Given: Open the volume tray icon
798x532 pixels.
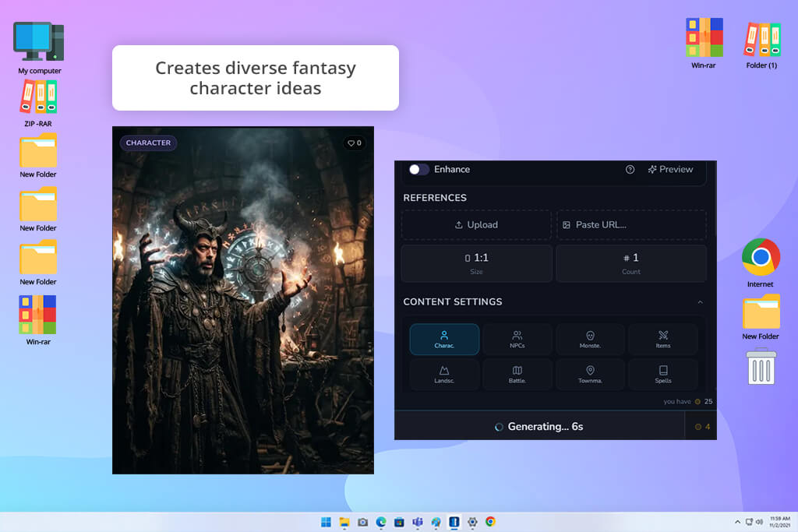Looking at the screenshot, I should click(x=759, y=522).
